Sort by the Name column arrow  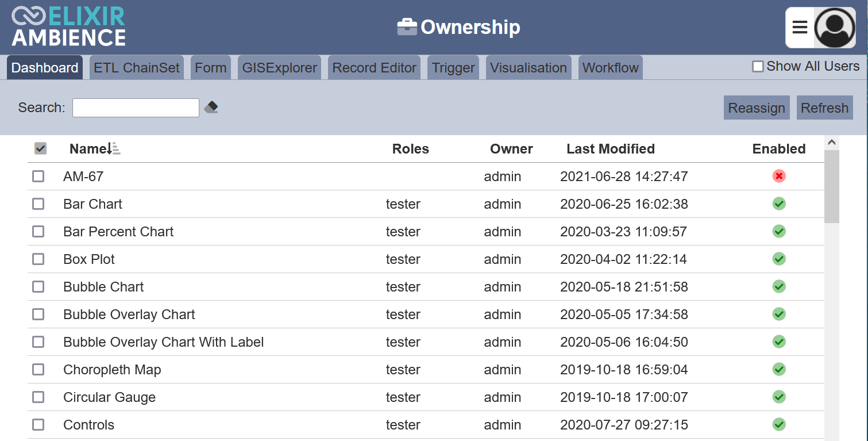pos(114,149)
